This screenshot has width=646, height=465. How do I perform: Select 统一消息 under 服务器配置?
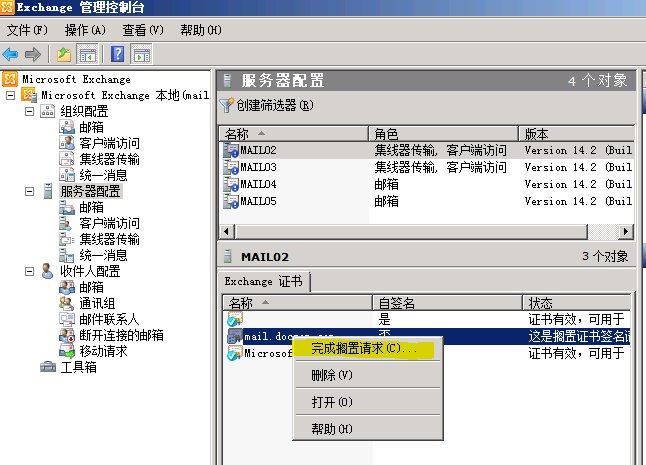coord(103,255)
